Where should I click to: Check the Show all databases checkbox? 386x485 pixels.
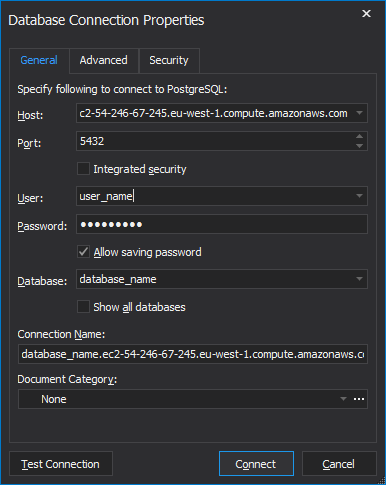click(83, 307)
